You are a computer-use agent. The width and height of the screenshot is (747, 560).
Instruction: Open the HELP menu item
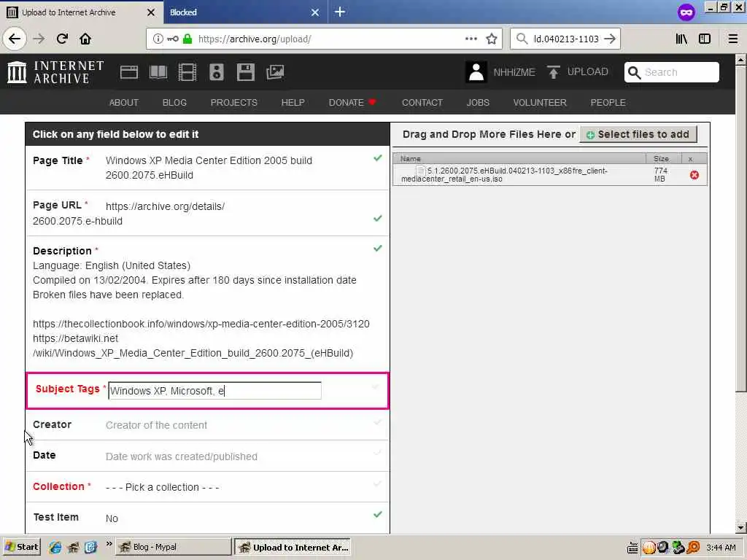tap(293, 102)
